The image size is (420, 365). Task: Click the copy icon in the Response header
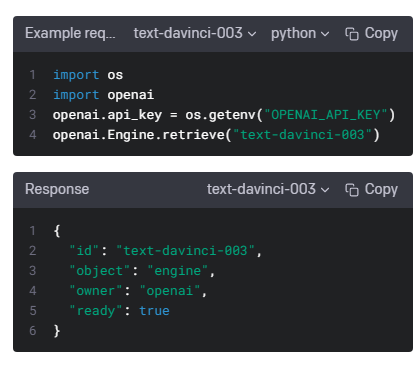pos(352,190)
